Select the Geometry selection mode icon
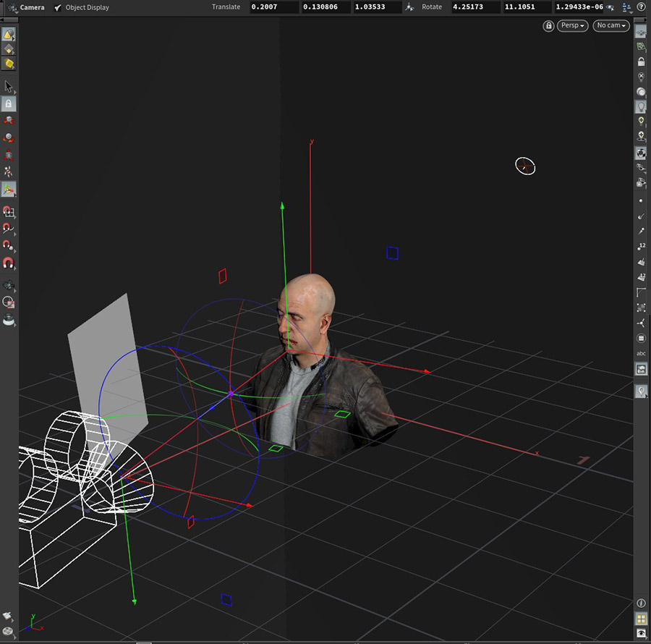Image resolution: width=651 pixels, height=644 pixels. click(8, 49)
